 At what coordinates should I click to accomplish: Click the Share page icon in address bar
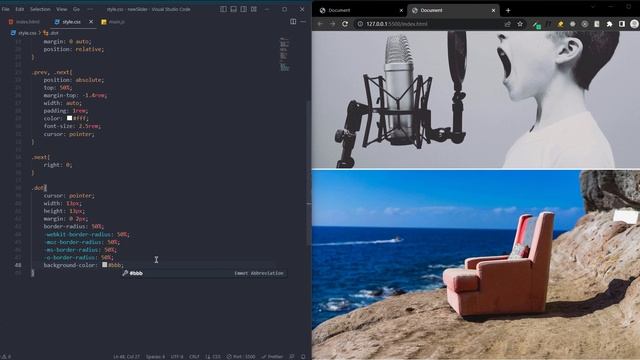click(x=507, y=24)
